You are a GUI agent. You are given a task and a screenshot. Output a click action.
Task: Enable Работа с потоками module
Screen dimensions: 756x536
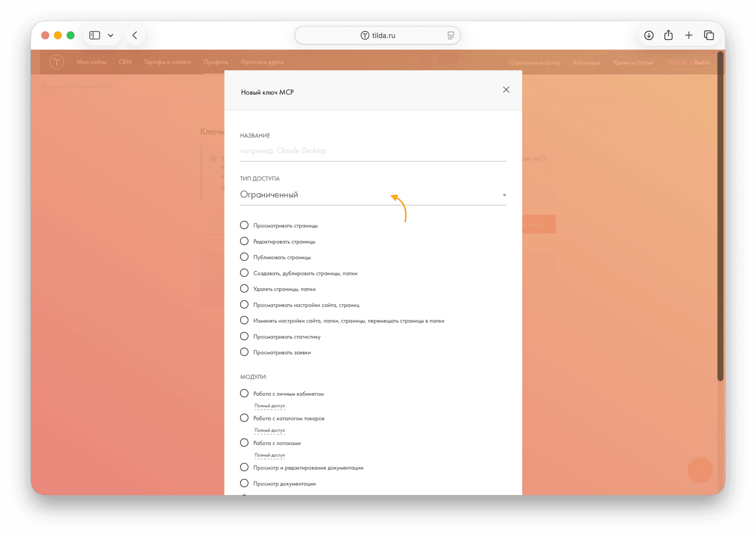(244, 443)
